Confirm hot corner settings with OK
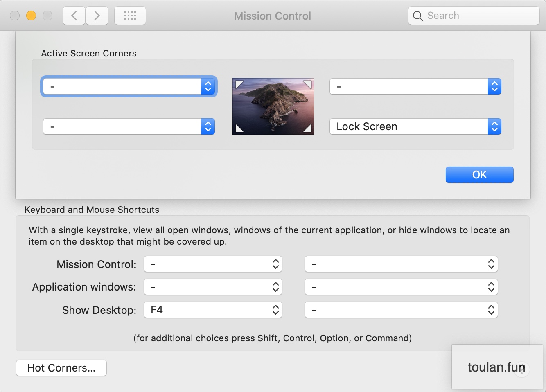This screenshot has height=392, width=546. click(x=479, y=174)
